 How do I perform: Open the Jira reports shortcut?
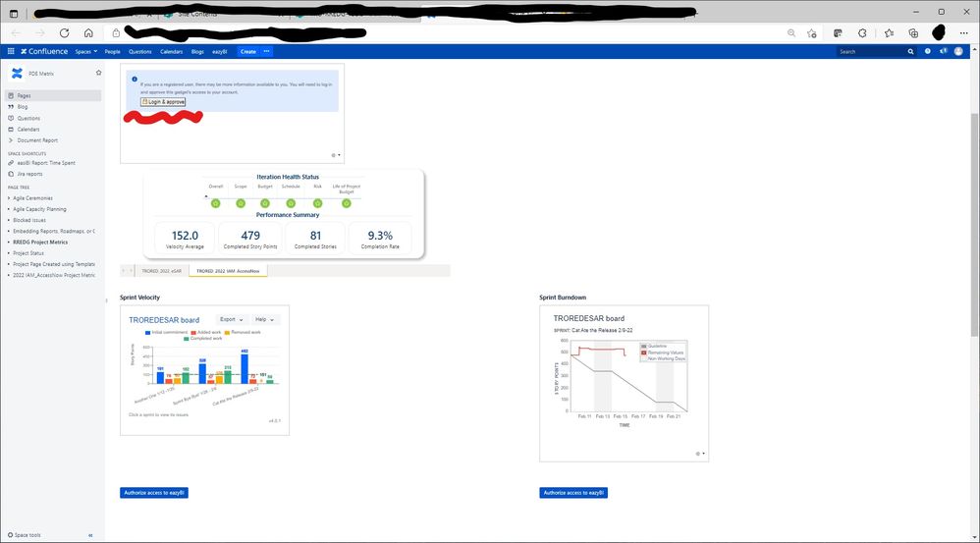pyautogui.click(x=30, y=174)
